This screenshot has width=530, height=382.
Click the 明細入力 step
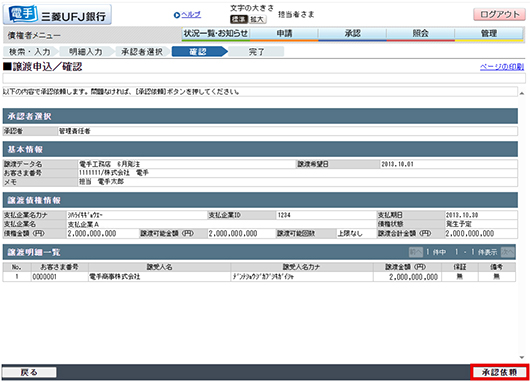pyautogui.click(x=86, y=52)
